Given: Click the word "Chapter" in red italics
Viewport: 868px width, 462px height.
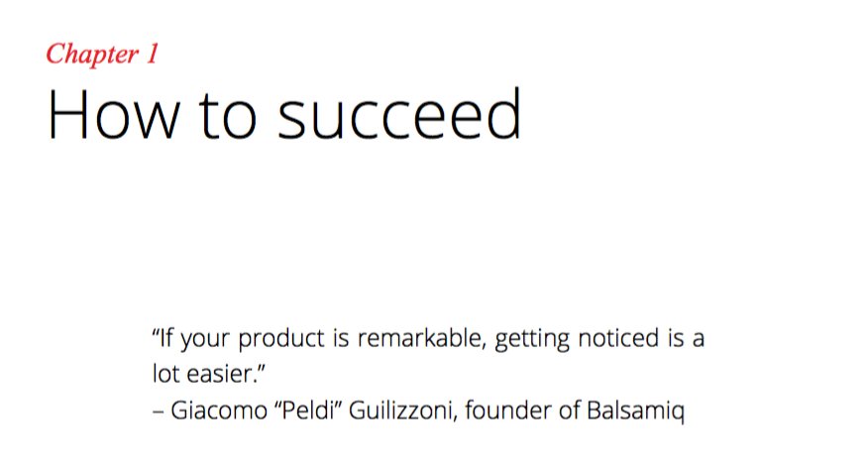Looking at the screenshot, I should click(93, 55).
